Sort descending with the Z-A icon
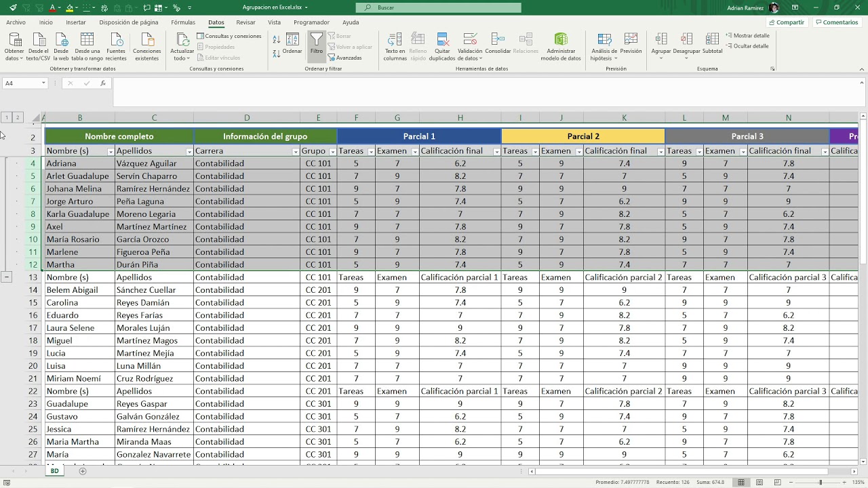Screen dimensions: 868x488 276,53
